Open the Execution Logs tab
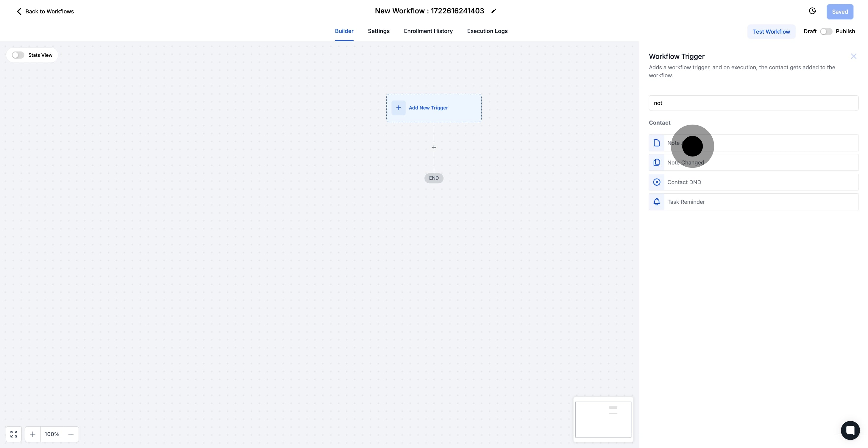 coord(487,31)
